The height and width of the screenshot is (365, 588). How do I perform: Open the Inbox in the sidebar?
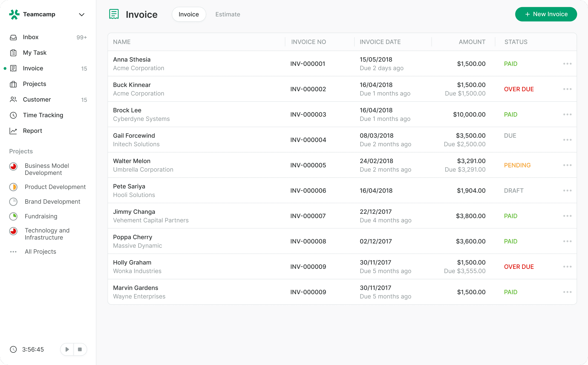pyautogui.click(x=30, y=37)
